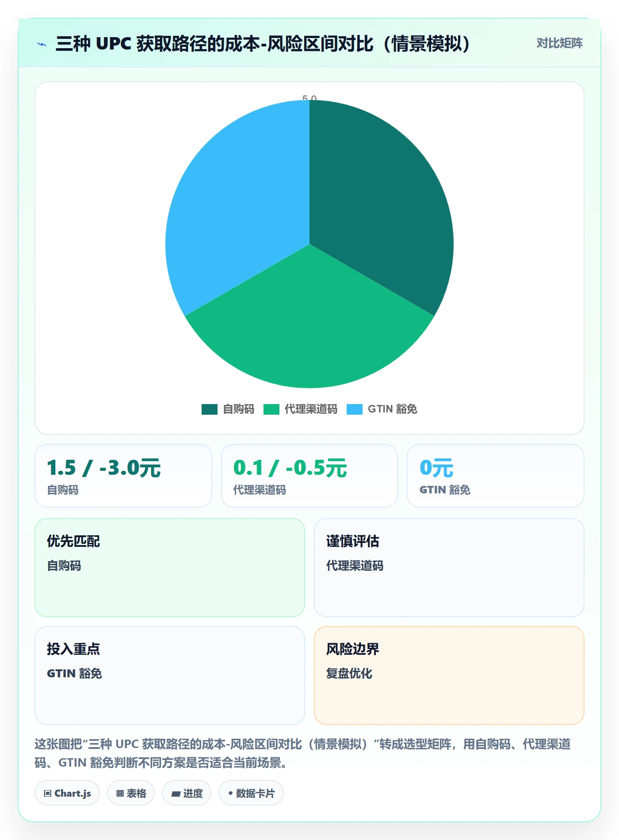Open the 0.1 / -0.5元 代理渠道码 stat card
619x840 pixels.
click(309, 476)
